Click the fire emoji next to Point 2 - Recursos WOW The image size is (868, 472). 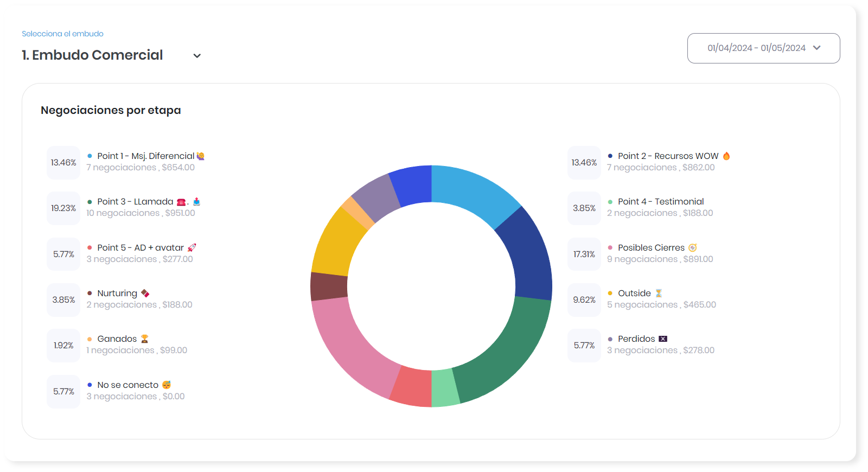(726, 156)
